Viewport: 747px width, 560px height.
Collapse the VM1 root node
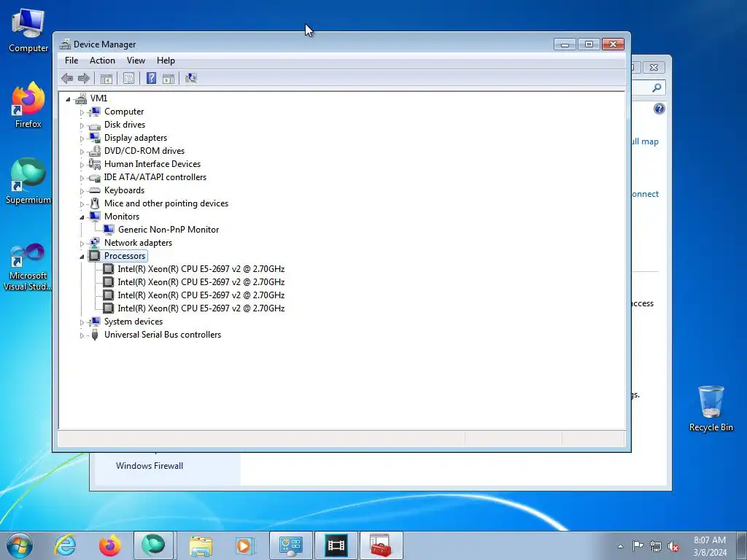68,99
